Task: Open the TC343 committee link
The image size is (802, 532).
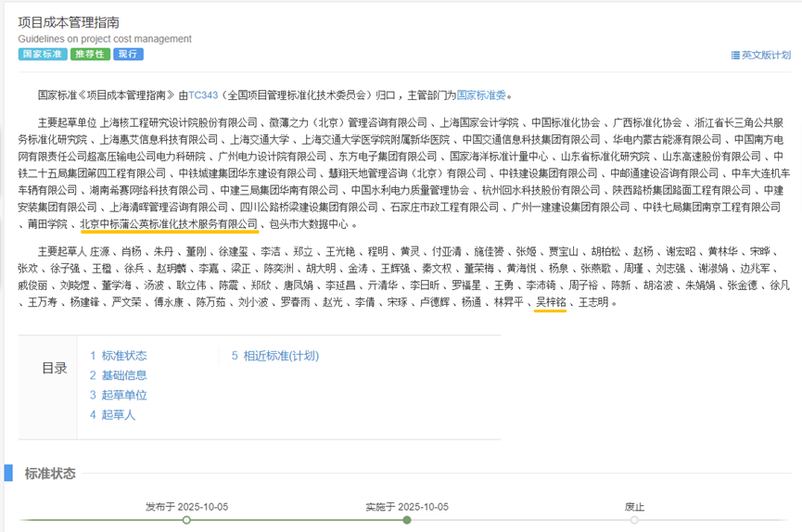Action: click(x=203, y=95)
